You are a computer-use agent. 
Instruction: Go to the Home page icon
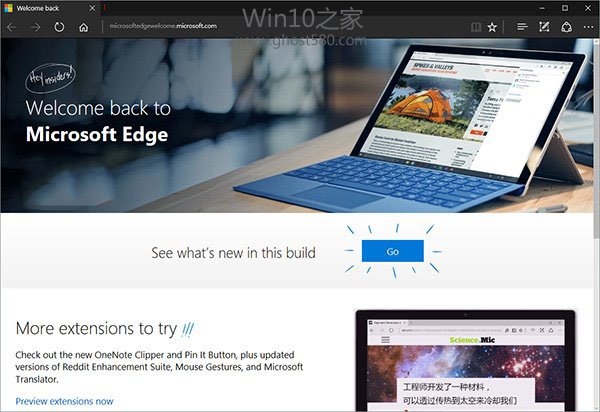coord(83,27)
